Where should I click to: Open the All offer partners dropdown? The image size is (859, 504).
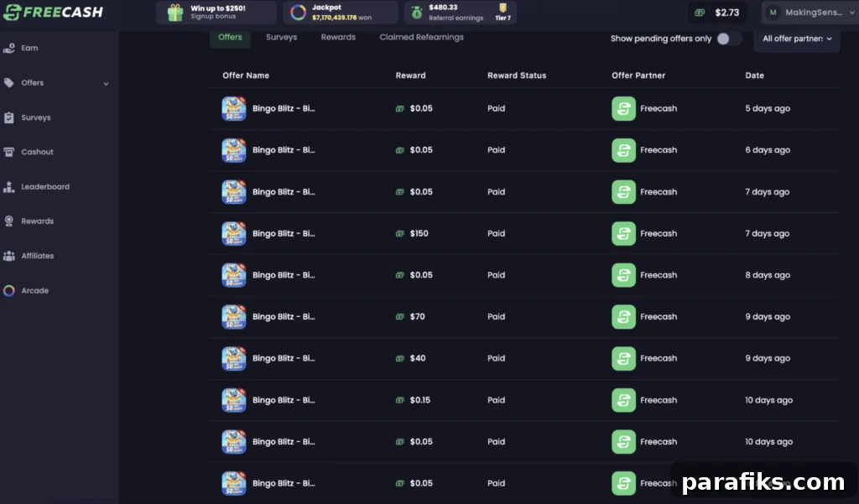[797, 39]
